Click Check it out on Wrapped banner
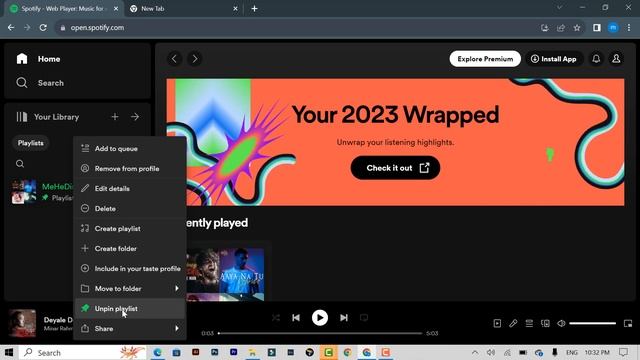Viewport: 640px width, 360px height. (395, 168)
